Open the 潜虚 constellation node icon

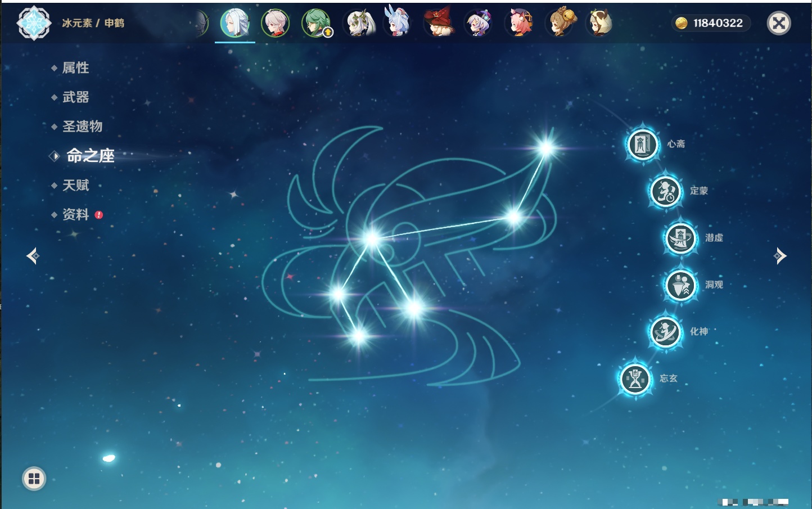681,238
